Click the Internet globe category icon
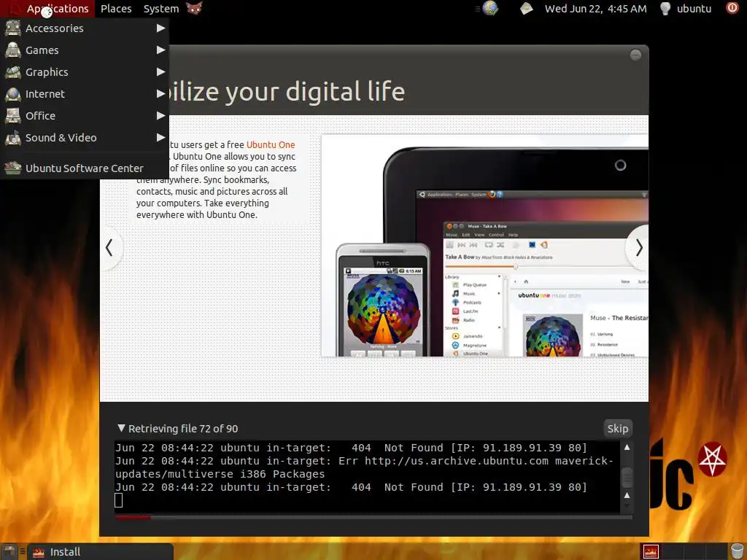 coord(13,94)
